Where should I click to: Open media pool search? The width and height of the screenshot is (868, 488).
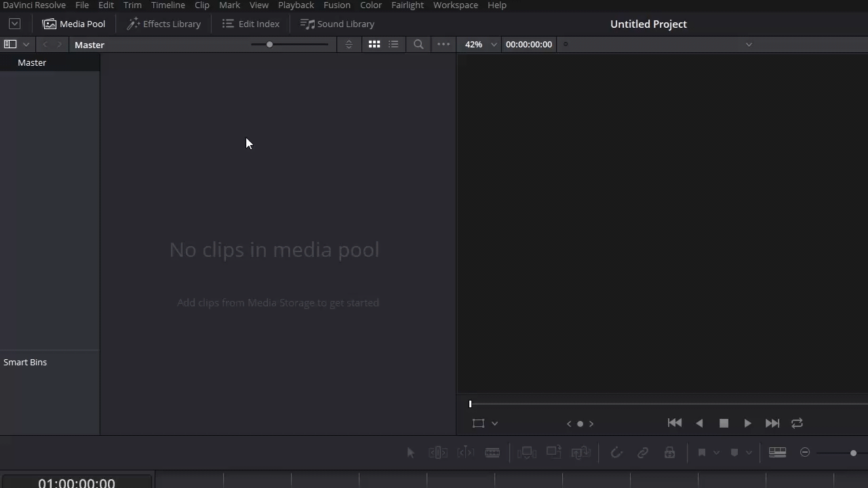(x=418, y=44)
